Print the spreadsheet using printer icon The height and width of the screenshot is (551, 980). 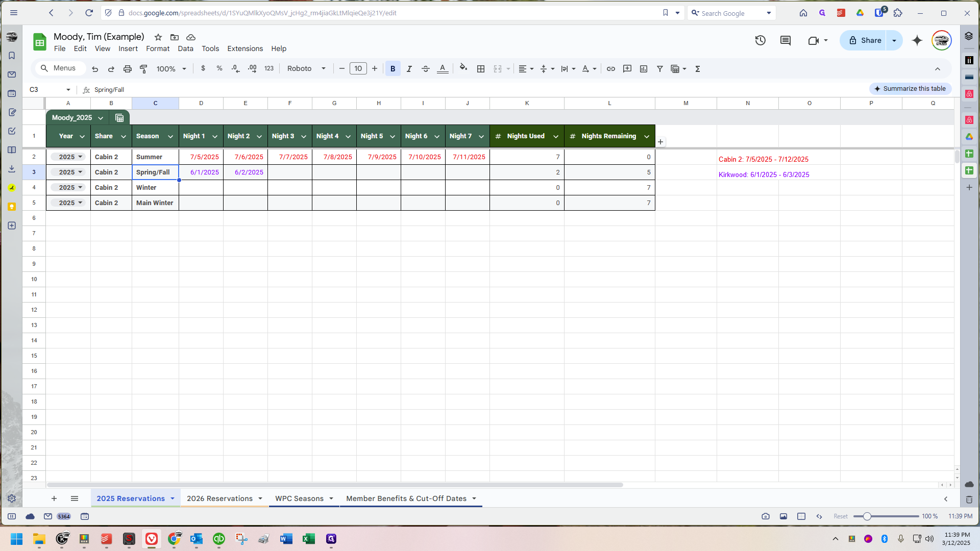(128, 69)
